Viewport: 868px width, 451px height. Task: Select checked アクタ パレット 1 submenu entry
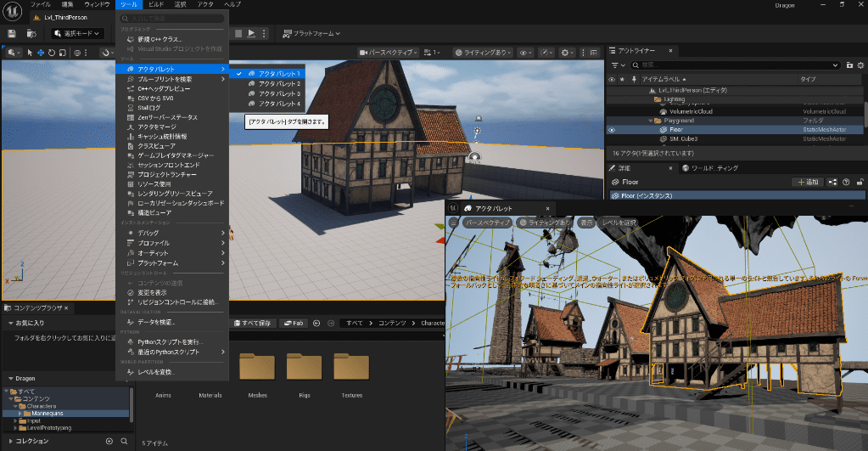pyautogui.click(x=267, y=74)
